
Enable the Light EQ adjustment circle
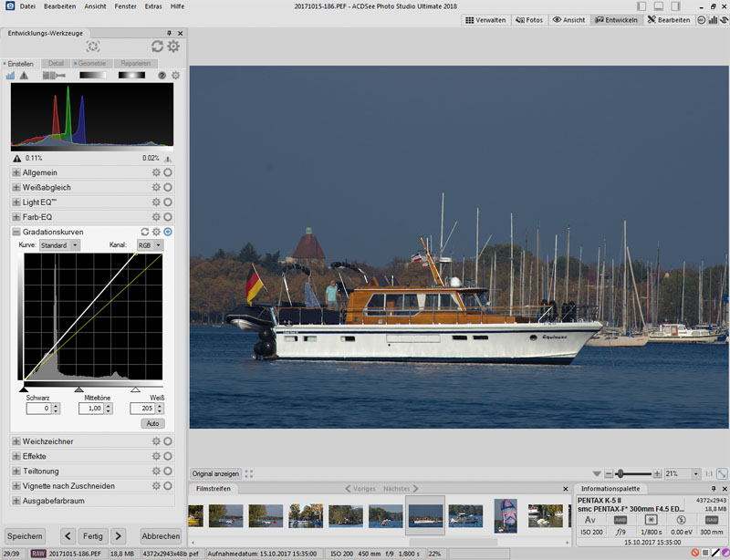coord(168,202)
